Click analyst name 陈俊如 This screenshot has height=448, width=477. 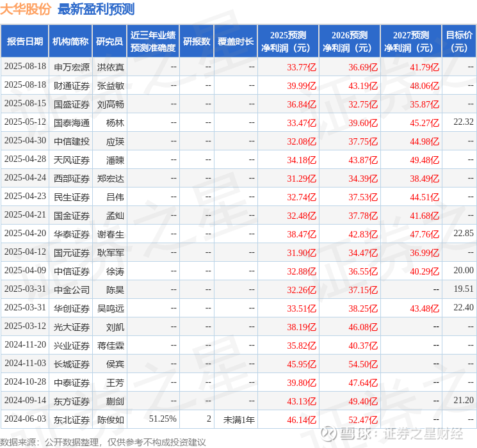[110, 419]
